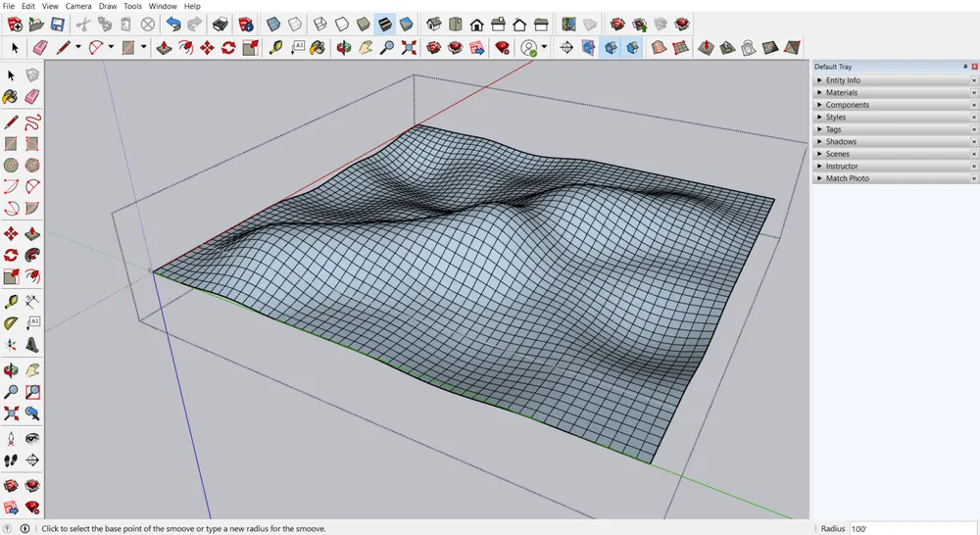Select the Stamp sandbox tool
The height and width of the screenshot is (535, 980).
click(x=727, y=47)
